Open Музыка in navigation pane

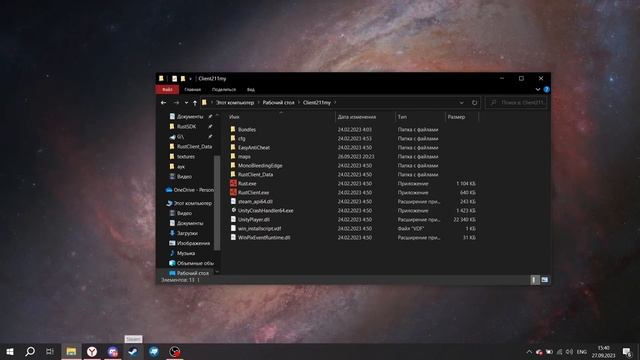(x=185, y=253)
